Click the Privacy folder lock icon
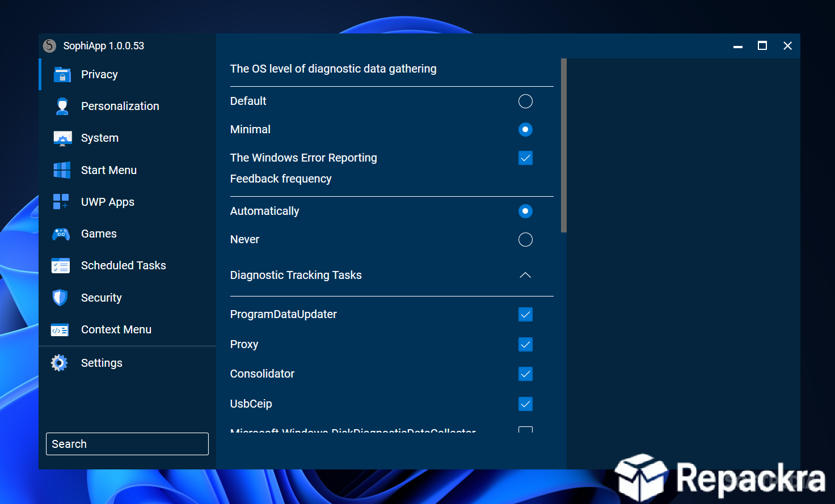Viewport: 835px width, 504px height. coord(62,75)
